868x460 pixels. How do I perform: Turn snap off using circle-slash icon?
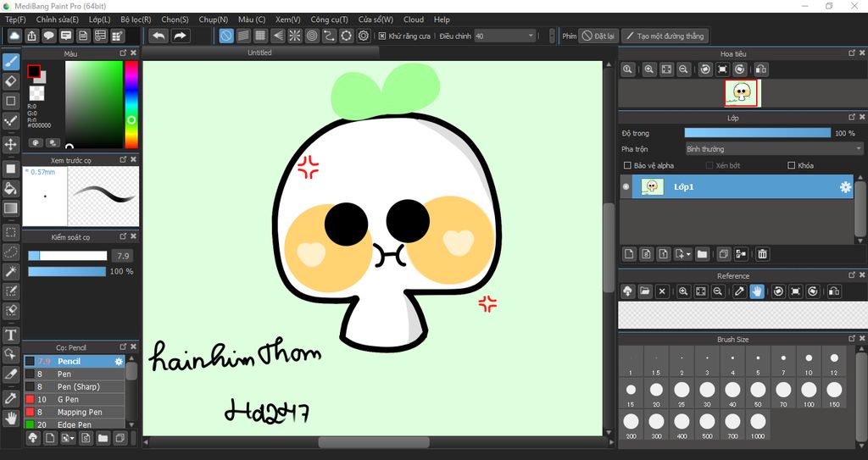coord(225,36)
